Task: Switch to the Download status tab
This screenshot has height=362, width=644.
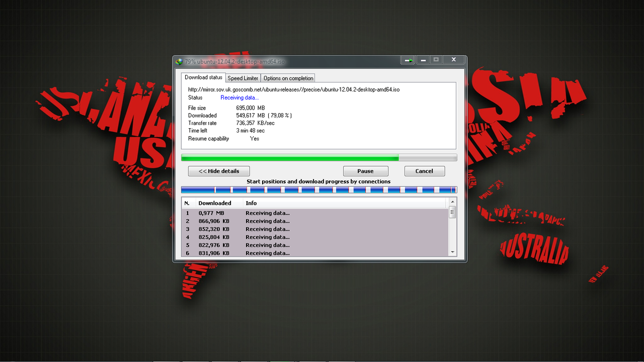Action: [x=203, y=77]
